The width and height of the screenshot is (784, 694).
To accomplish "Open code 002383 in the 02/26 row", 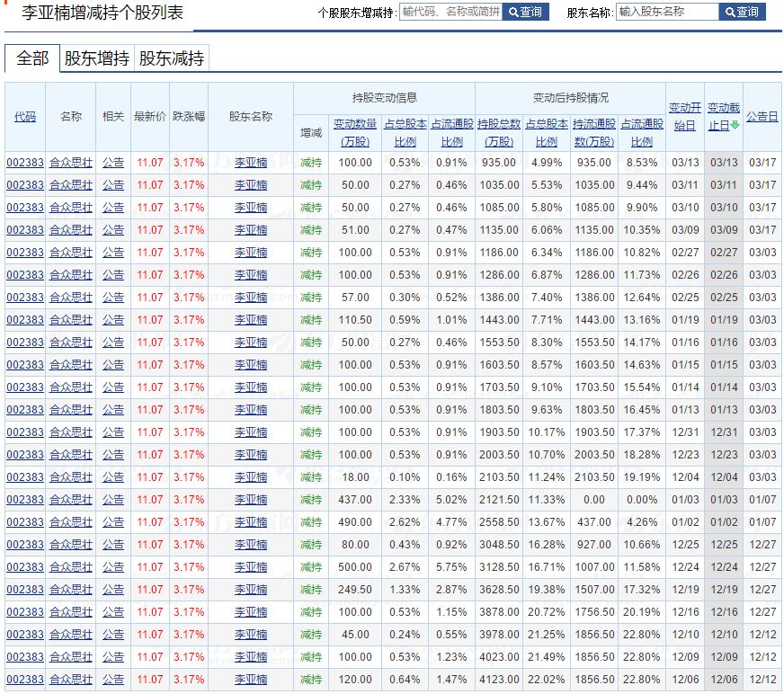I will coord(25,275).
